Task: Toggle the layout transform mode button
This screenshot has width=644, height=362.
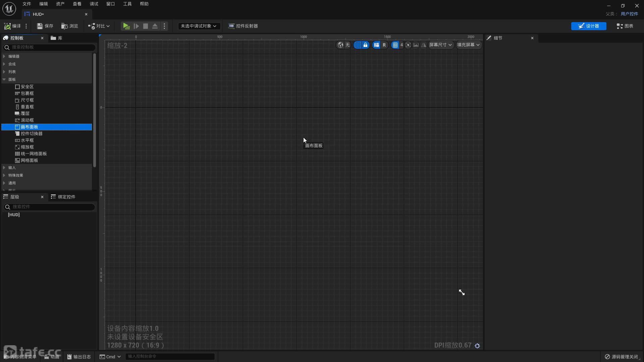Action: click(376, 45)
